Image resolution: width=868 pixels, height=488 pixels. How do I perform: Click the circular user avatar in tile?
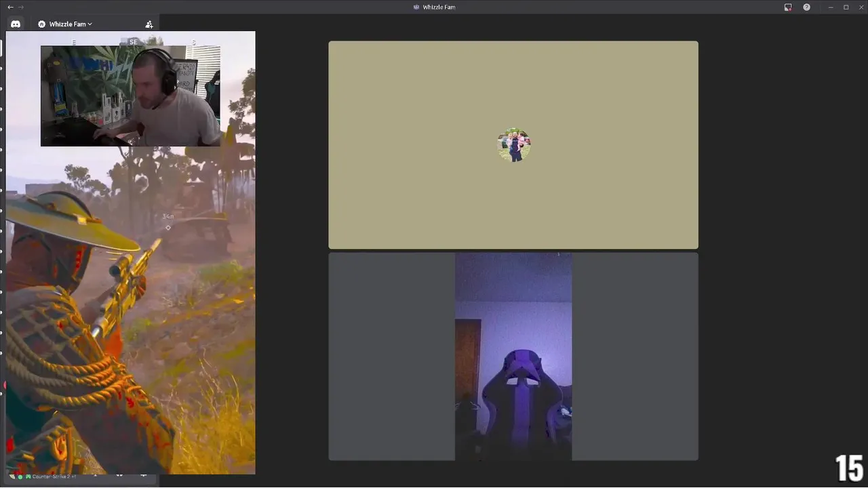point(513,145)
